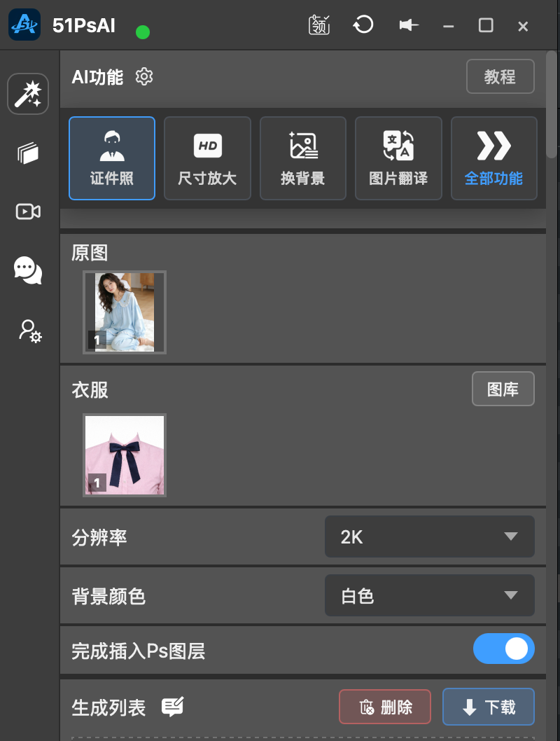Click the 51PsAI app logo

pyautogui.click(x=24, y=25)
